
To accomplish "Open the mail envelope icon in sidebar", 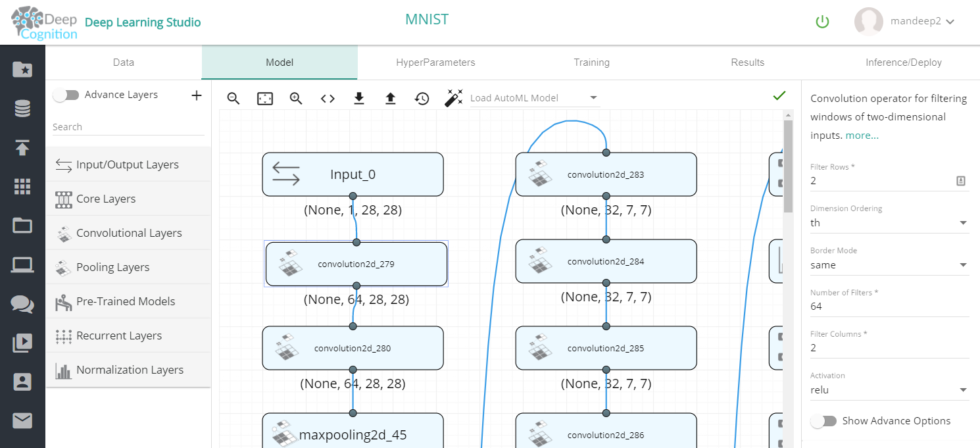I will (x=22, y=421).
